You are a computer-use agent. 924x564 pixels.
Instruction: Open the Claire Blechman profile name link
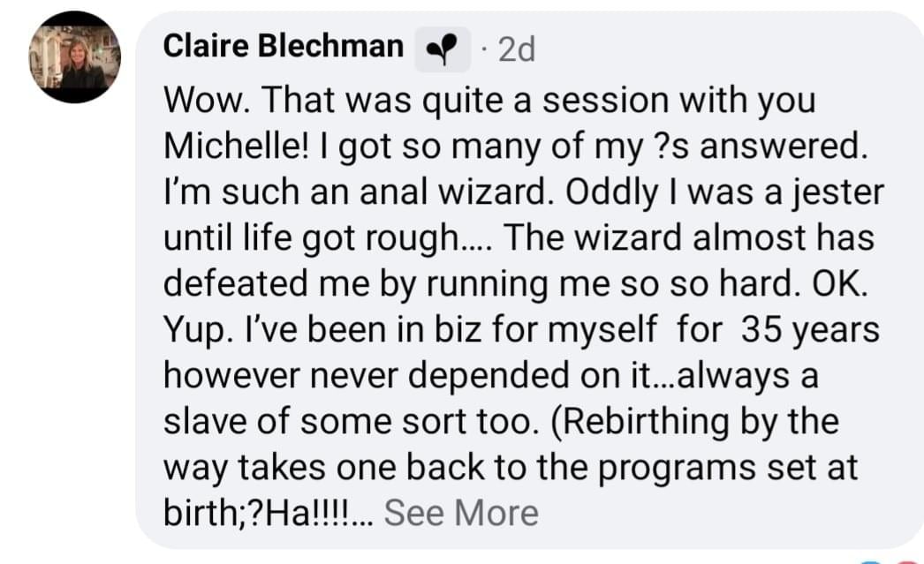(x=284, y=47)
